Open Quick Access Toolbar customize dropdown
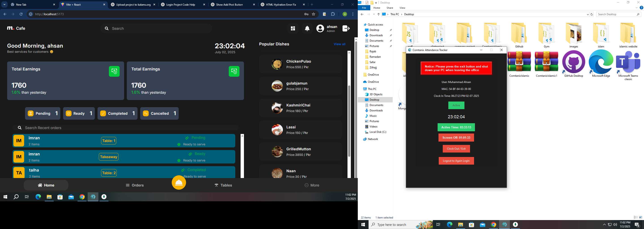The height and width of the screenshot is (229, 644). pos(376,3)
